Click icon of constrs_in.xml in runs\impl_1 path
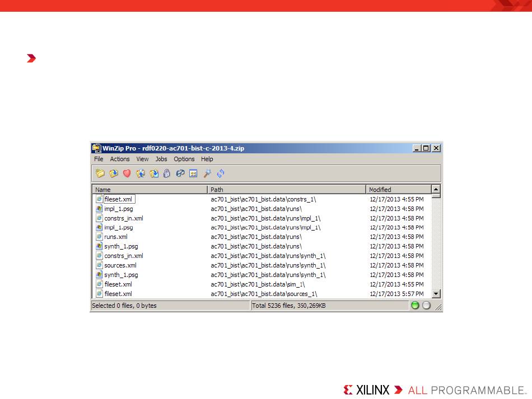This screenshot has width=532, height=399. 99,218
